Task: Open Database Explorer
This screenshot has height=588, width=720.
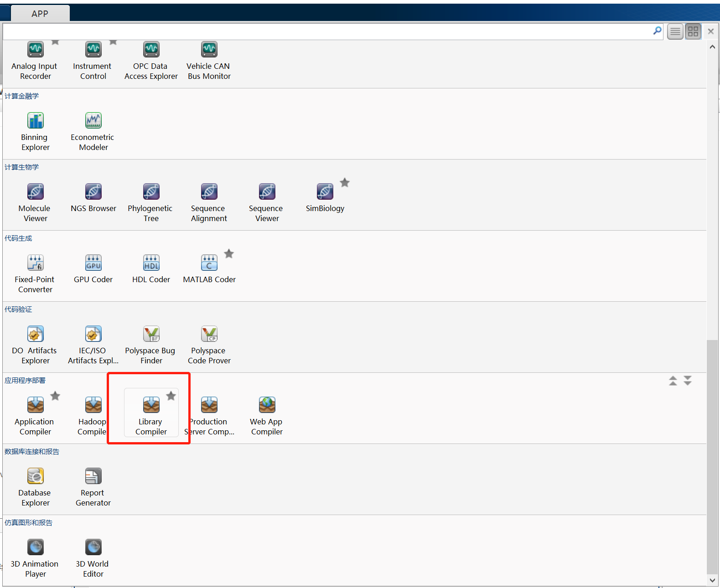Action: pyautogui.click(x=35, y=488)
